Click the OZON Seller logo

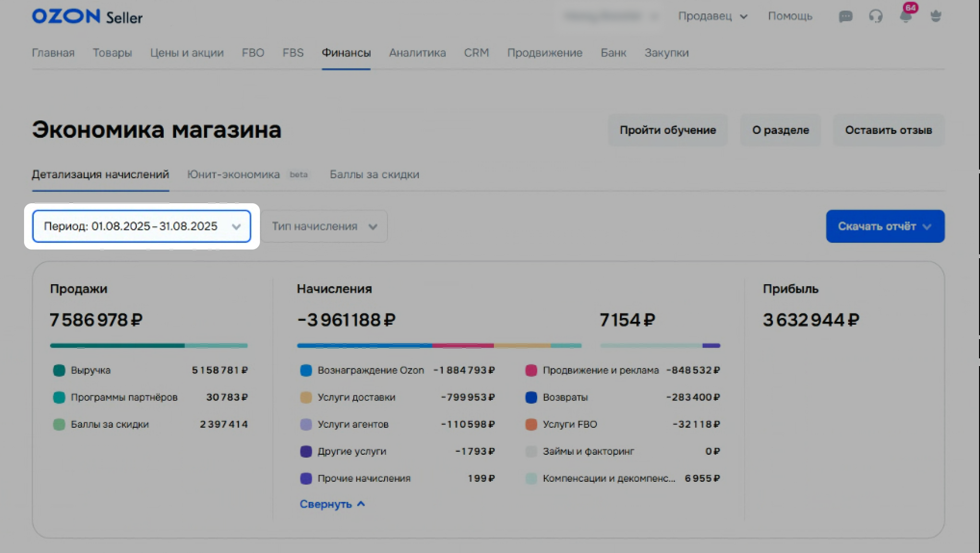(87, 17)
